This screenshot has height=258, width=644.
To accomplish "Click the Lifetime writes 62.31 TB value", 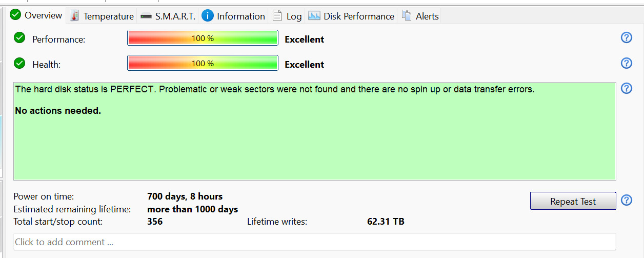I will pyautogui.click(x=386, y=222).
